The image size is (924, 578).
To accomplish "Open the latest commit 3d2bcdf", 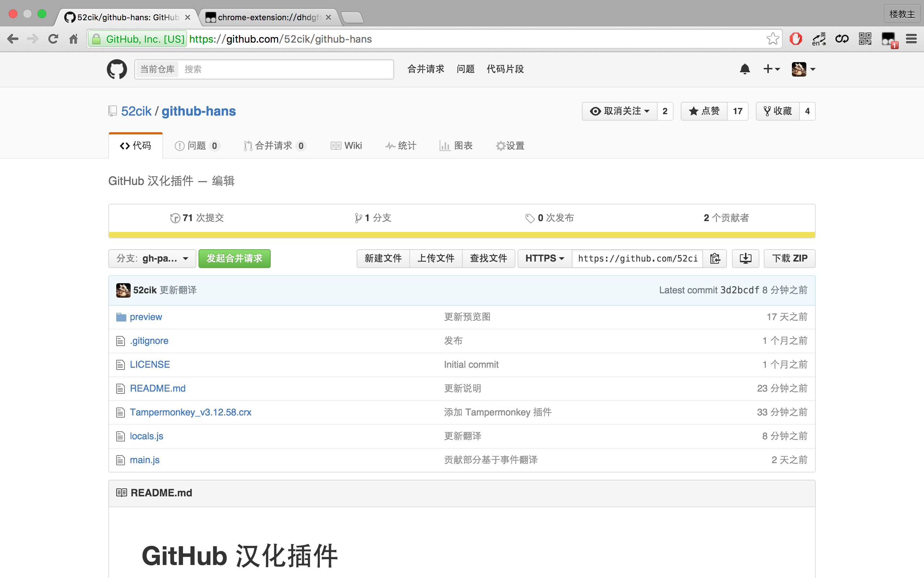I will click(740, 290).
